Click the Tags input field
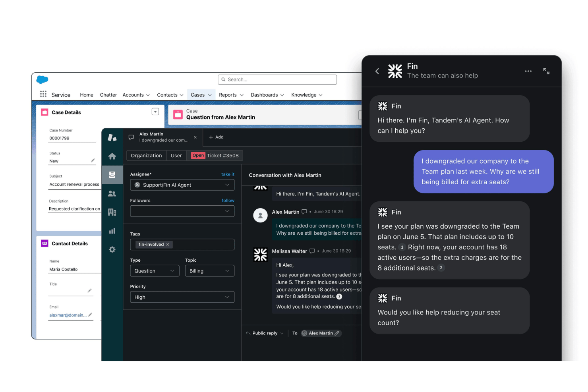Viewport: 588px width, 392px height. [x=182, y=244]
